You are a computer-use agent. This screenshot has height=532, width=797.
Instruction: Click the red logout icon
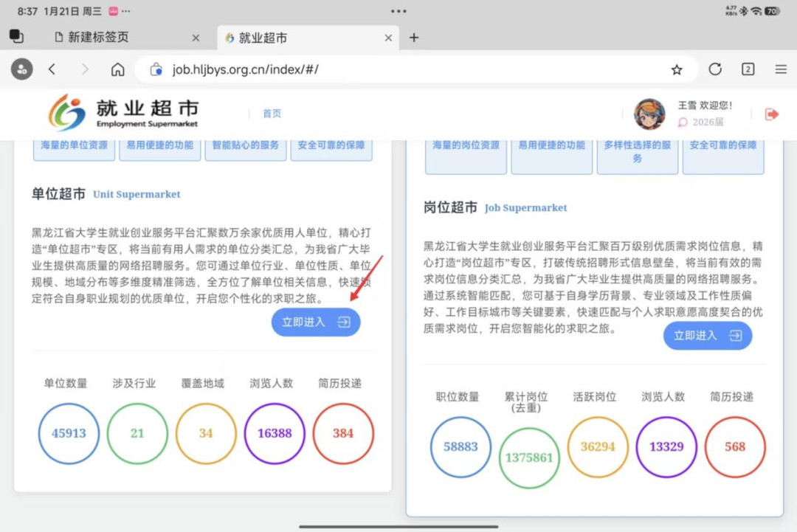(x=772, y=114)
